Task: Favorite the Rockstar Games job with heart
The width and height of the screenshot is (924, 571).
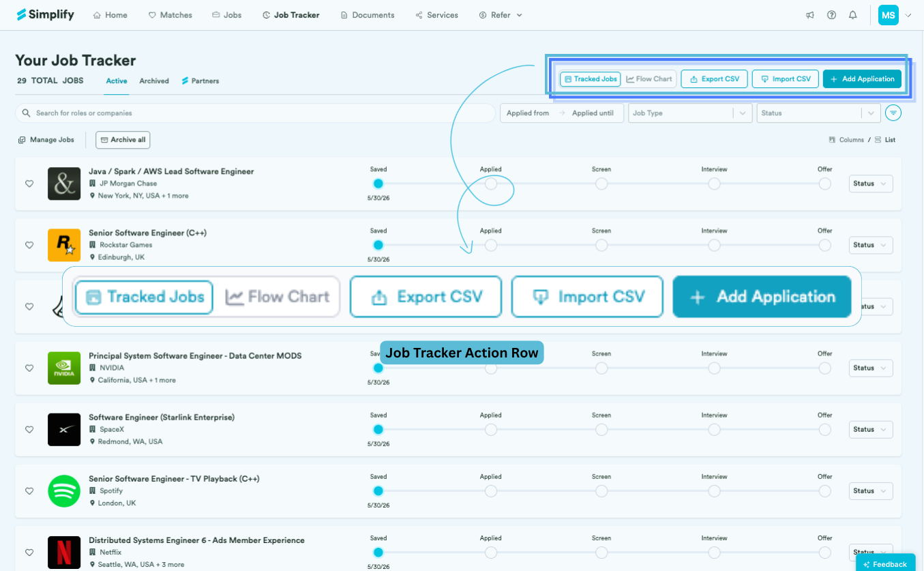Action: click(29, 245)
